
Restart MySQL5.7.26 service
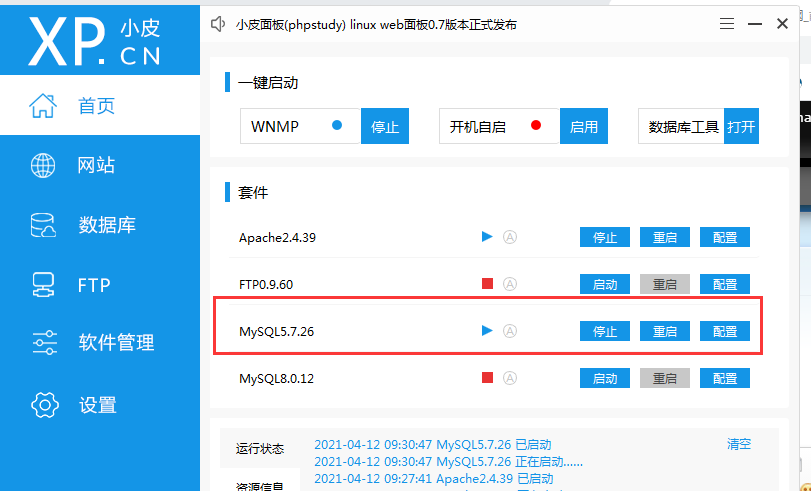[665, 331]
